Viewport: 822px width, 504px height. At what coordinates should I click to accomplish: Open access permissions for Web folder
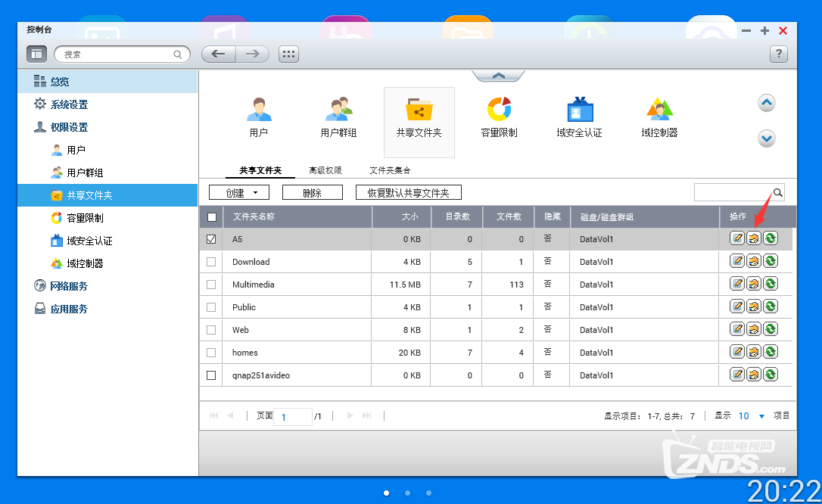(x=754, y=329)
